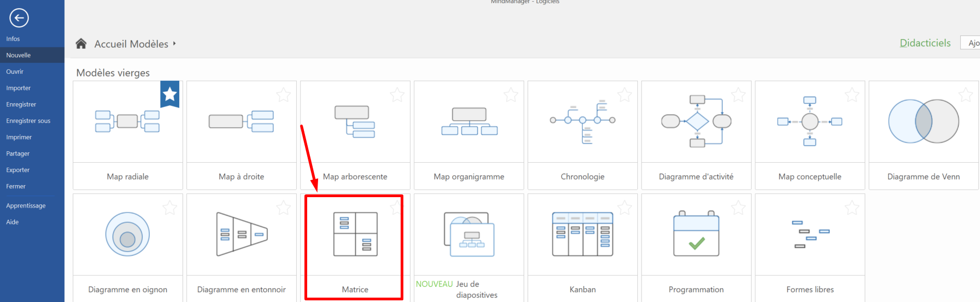Select the Map radiale template icon

[127, 121]
